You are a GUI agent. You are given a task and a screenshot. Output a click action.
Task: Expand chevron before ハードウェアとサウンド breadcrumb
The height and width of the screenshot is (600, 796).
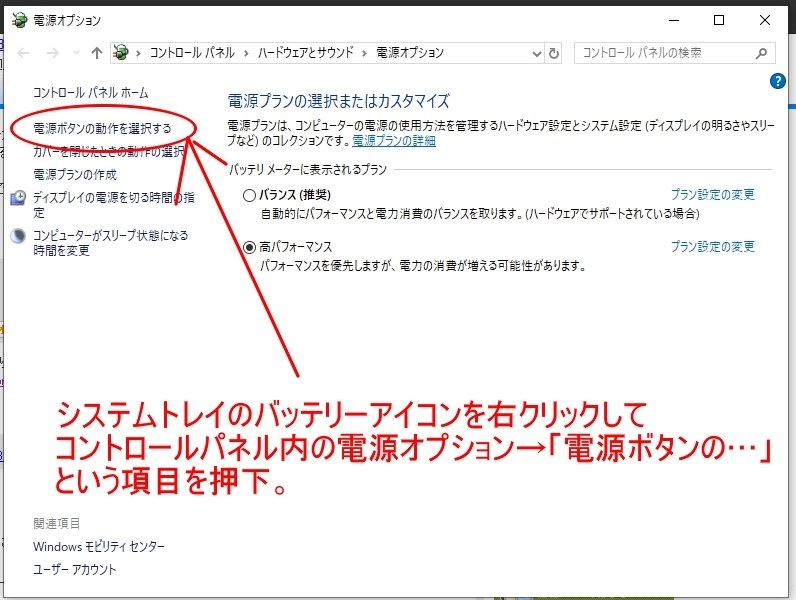pyautogui.click(x=246, y=53)
